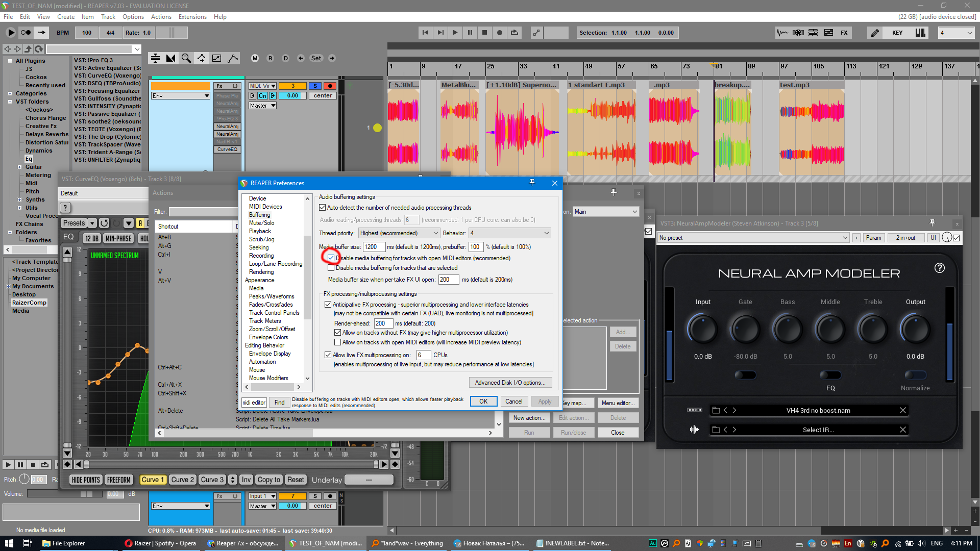Select Rendering in preferences list

(261, 272)
